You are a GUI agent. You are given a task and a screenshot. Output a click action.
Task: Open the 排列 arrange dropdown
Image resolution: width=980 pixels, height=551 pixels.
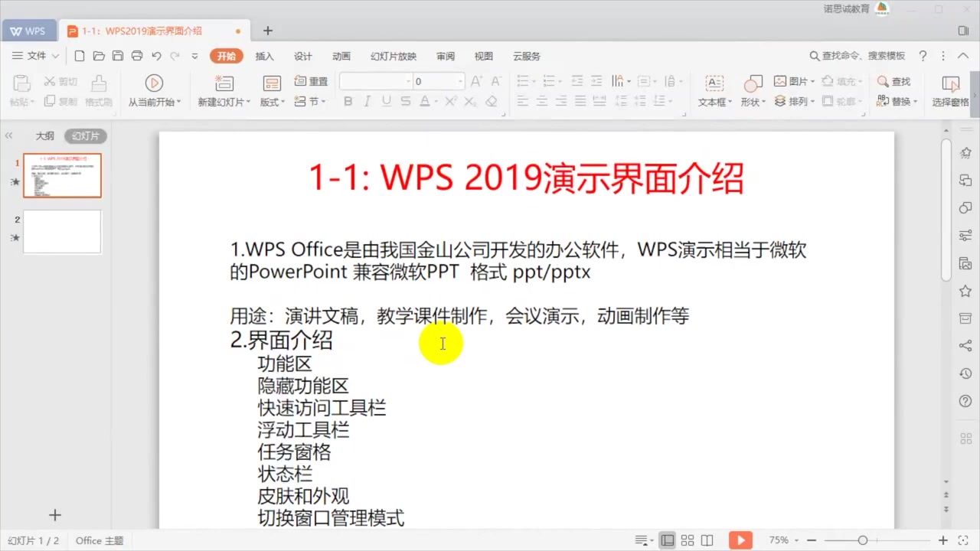tap(794, 101)
